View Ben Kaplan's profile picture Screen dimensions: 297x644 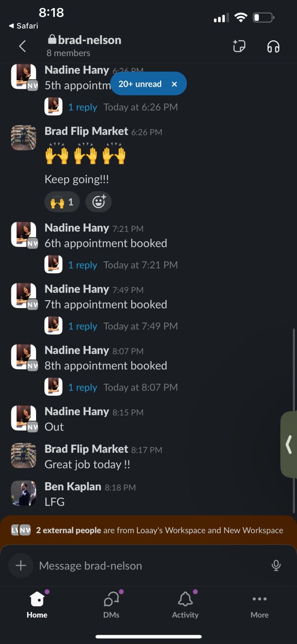(x=23, y=493)
